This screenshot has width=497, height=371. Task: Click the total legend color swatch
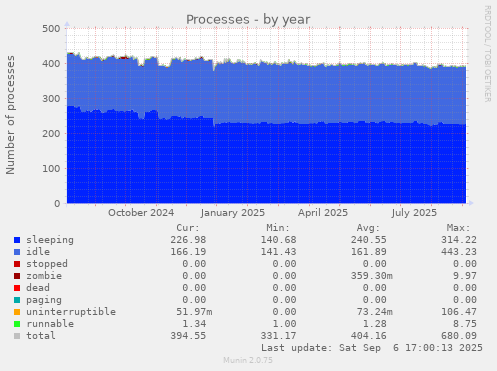point(17,336)
